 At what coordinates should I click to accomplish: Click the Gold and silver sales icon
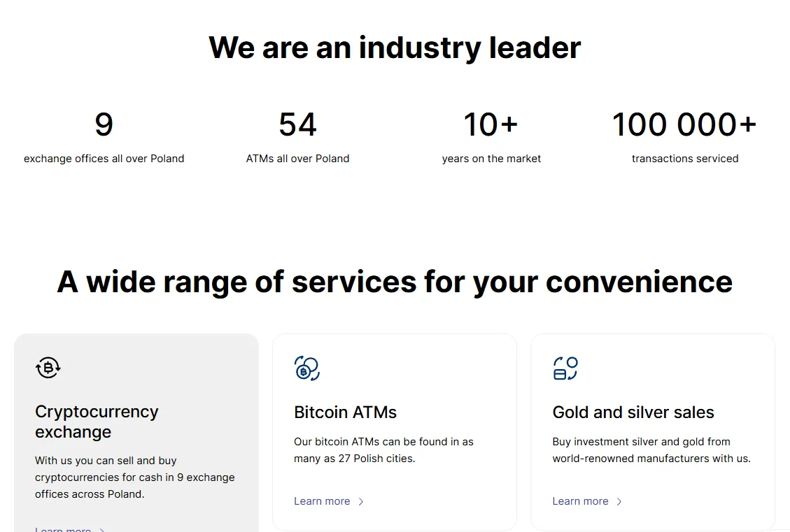pos(565,368)
